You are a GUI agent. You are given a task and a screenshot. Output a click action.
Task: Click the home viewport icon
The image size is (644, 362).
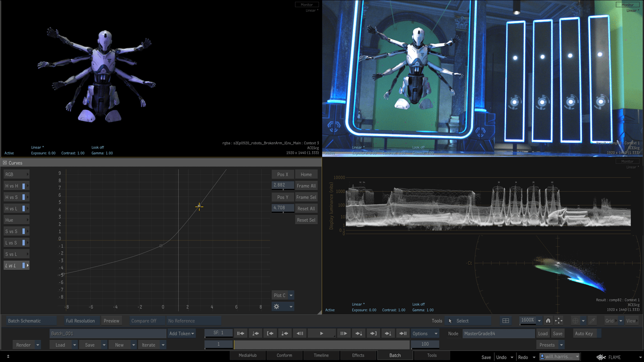pos(548,321)
